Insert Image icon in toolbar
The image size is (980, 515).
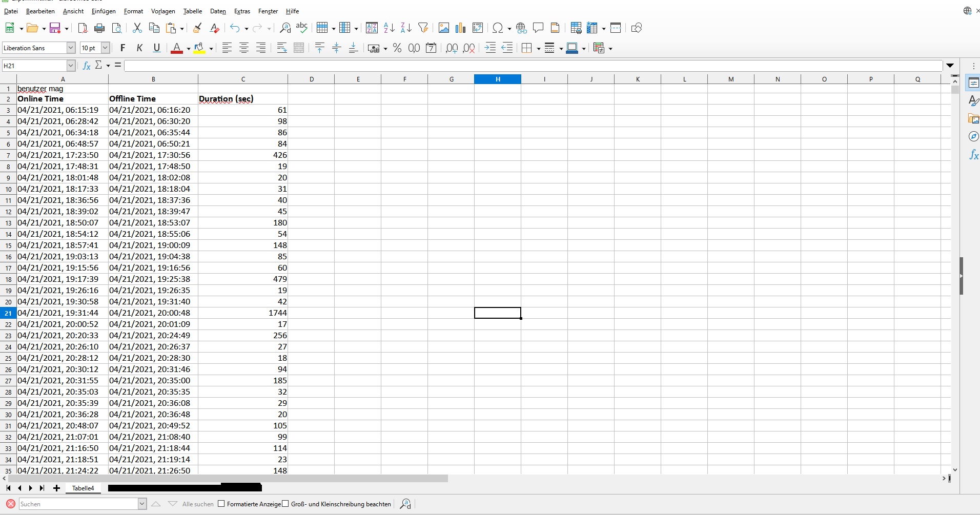click(x=444, y=28)
